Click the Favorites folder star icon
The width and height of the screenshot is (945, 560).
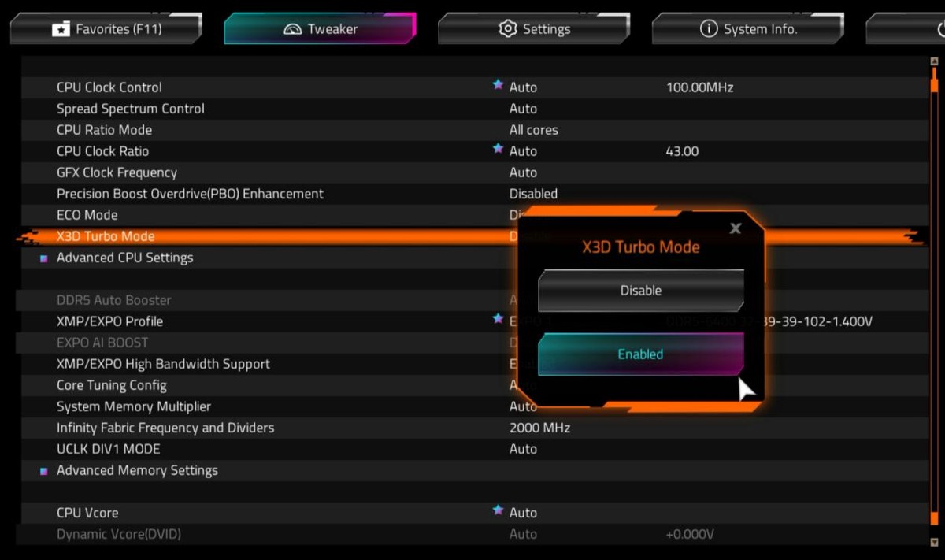61,29
